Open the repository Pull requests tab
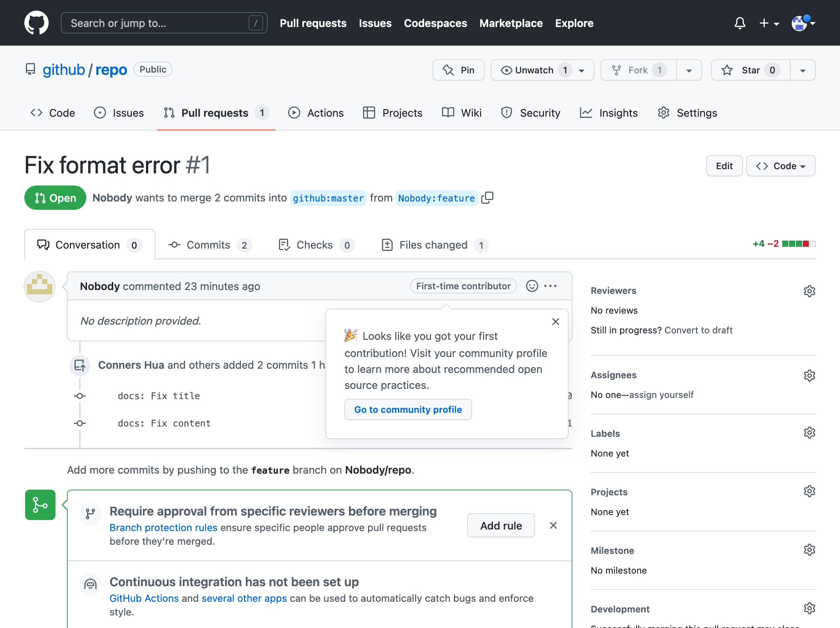This screenshot has width=840, height=628. tap(216, 113)
